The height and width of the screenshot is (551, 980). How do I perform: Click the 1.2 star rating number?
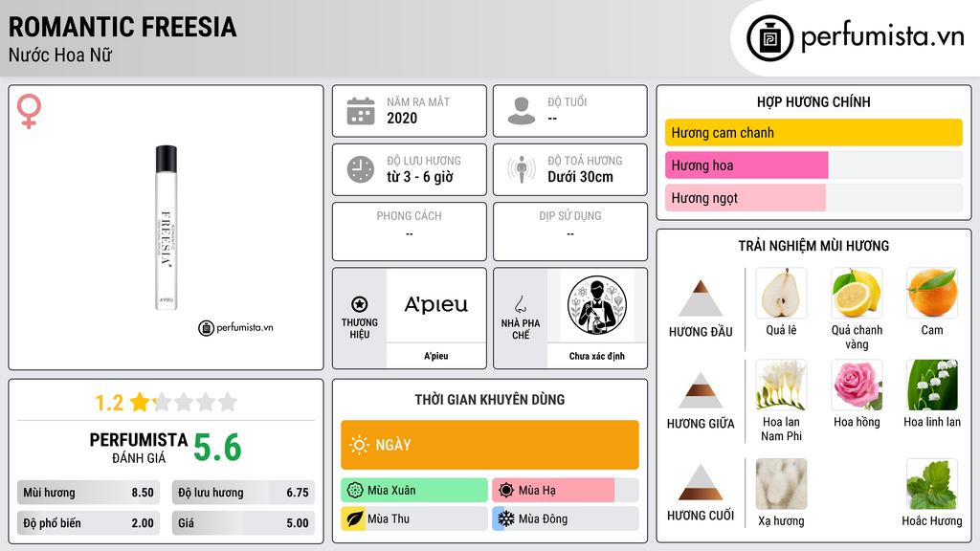(x=109, y=403)
